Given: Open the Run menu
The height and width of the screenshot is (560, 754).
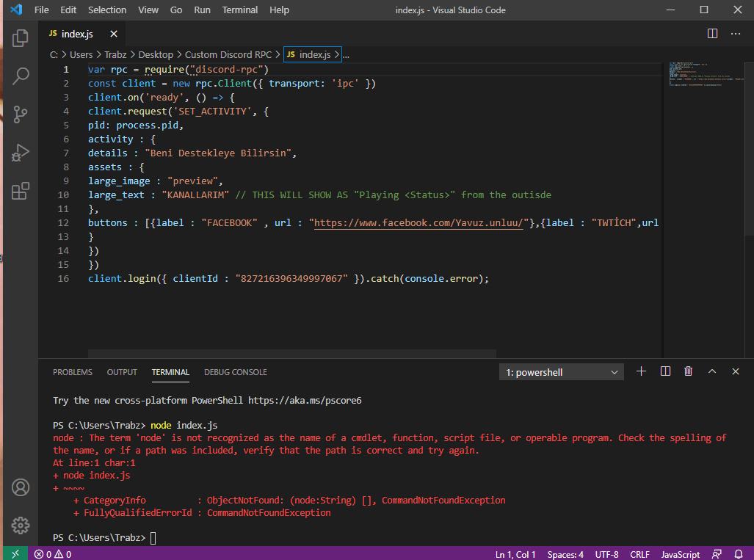Looking at the screenshot, I should pyautogui.click(x=202, y=10).
